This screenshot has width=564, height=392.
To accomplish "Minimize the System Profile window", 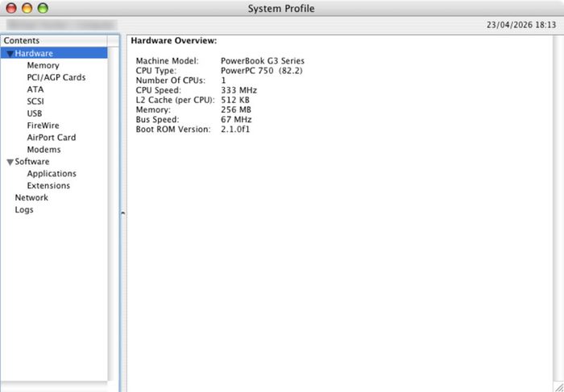I will 27,8.
